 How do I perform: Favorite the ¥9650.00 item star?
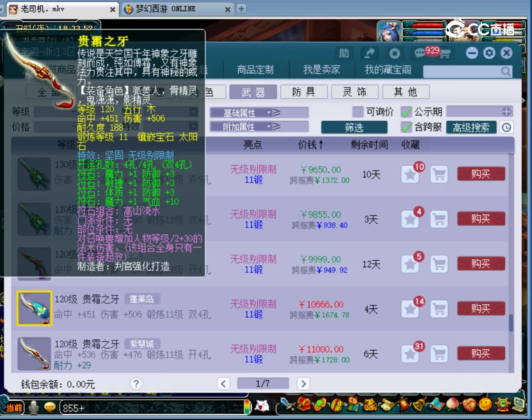[410, 174]
